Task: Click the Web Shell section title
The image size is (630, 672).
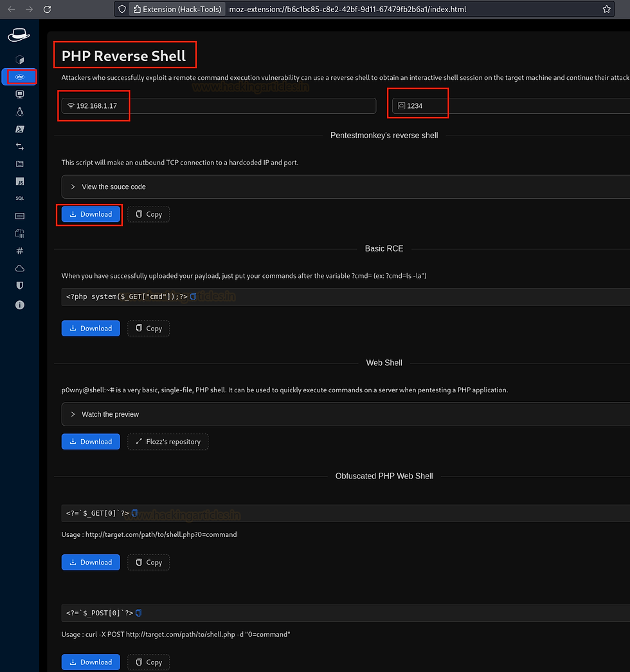Action: 384,363
